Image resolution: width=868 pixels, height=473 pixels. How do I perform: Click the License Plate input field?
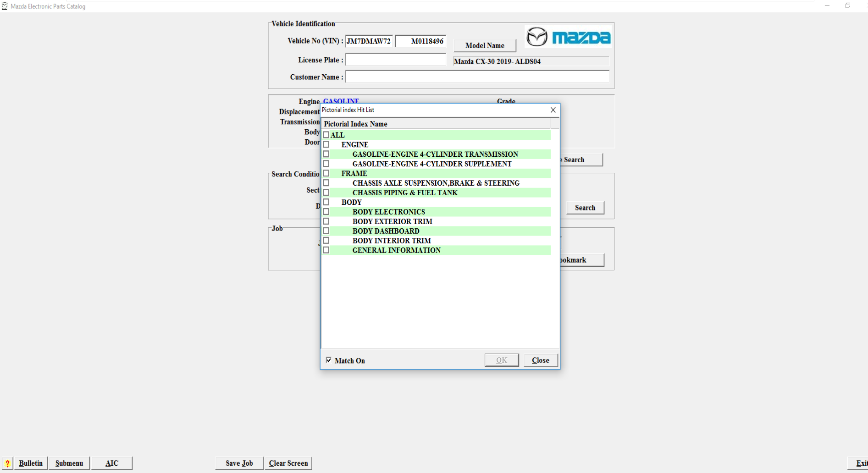tap(396, 60)
